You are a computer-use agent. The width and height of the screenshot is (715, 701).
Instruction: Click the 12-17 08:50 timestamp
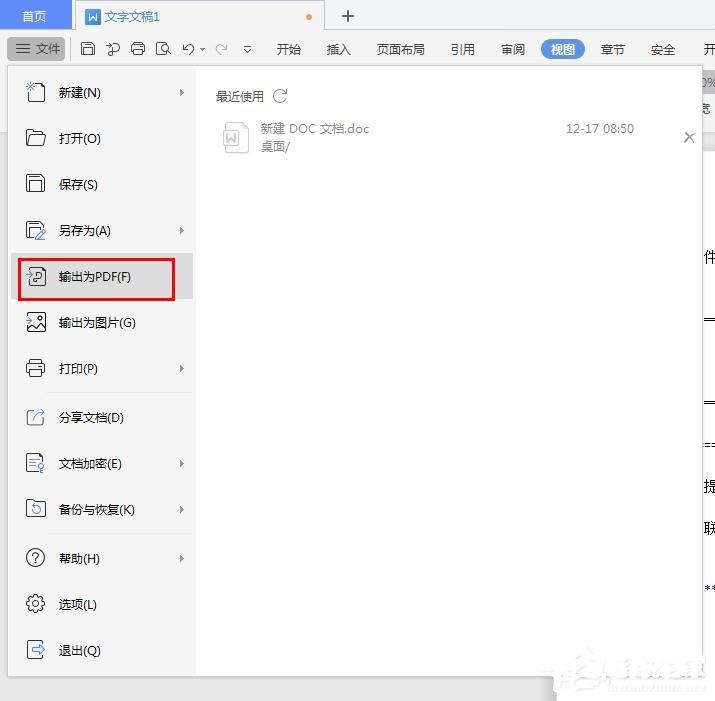600,129
